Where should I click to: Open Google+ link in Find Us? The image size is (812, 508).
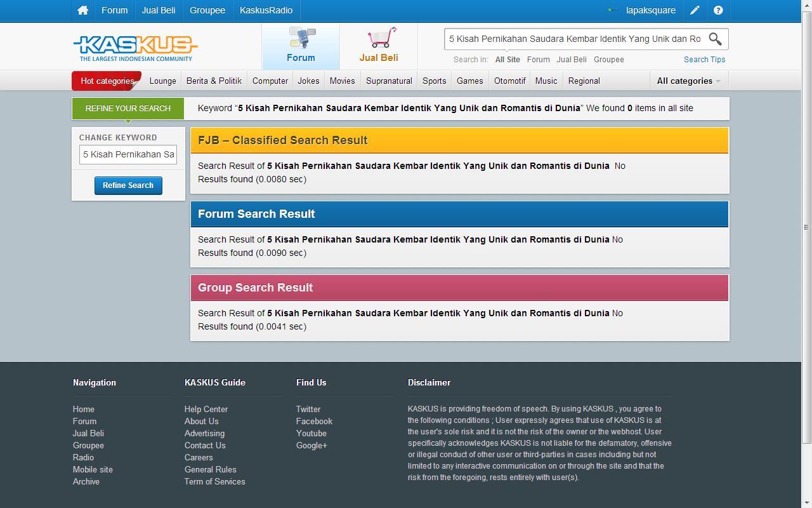click(311, 446)
